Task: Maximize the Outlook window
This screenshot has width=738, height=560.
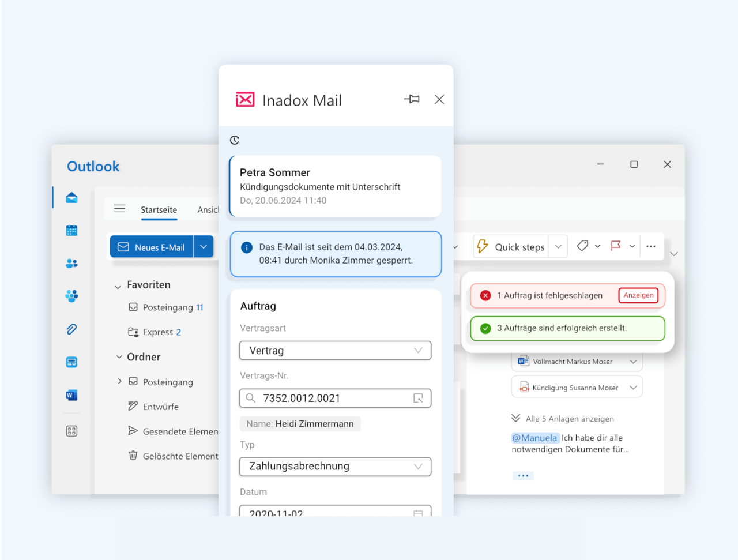Action: coord(634,164)
